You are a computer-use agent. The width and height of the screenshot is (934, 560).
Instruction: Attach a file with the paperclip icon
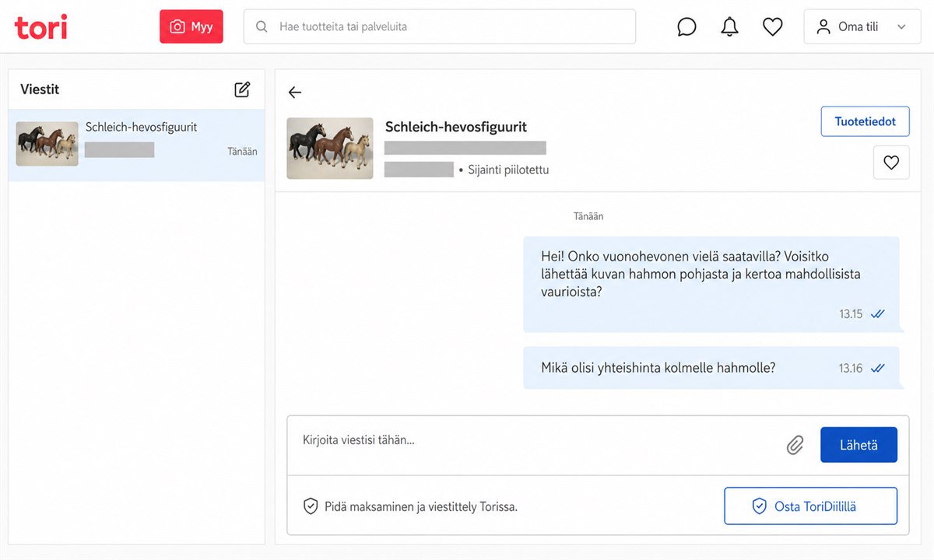(x=795, y=446)
